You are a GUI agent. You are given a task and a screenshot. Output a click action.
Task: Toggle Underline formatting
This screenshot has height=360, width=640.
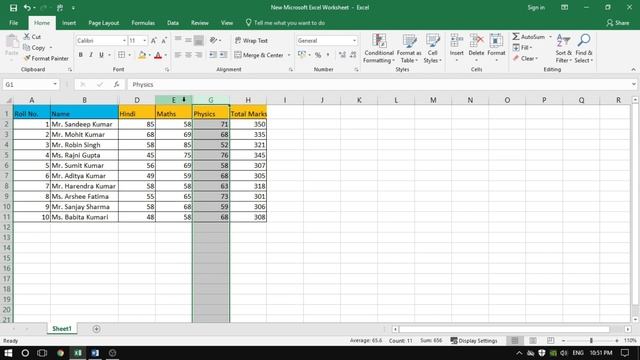[101, 55]
